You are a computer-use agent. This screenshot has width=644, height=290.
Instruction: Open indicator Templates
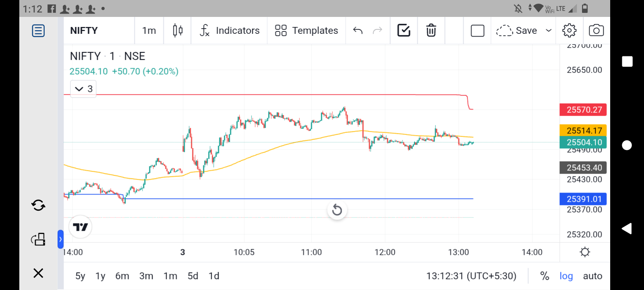[x=306, y=31]
